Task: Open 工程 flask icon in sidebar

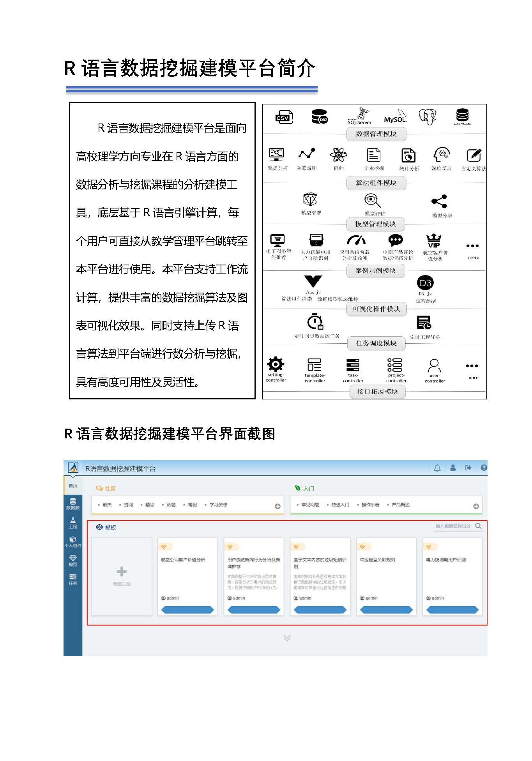Action: [73, 523]
